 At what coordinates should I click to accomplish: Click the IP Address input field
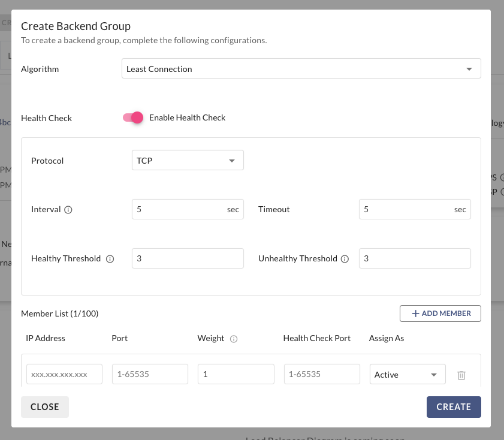tap(64, 374)
